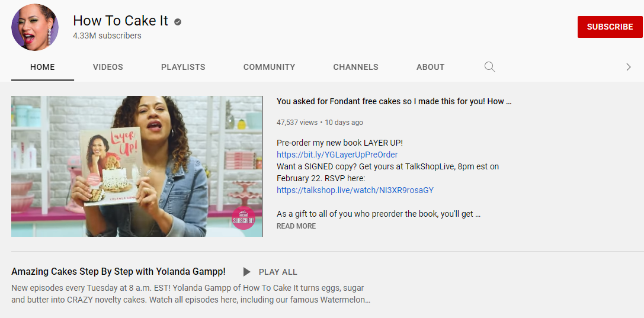Click the How To Cake It channel avatar

(35, 27)
